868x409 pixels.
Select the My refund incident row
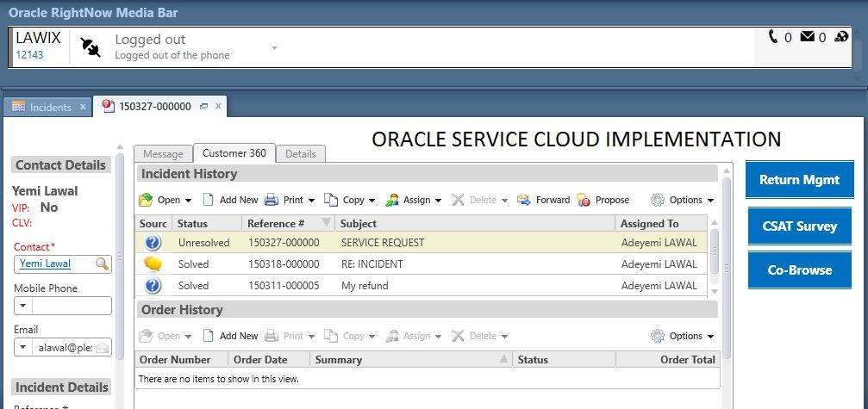421,286
